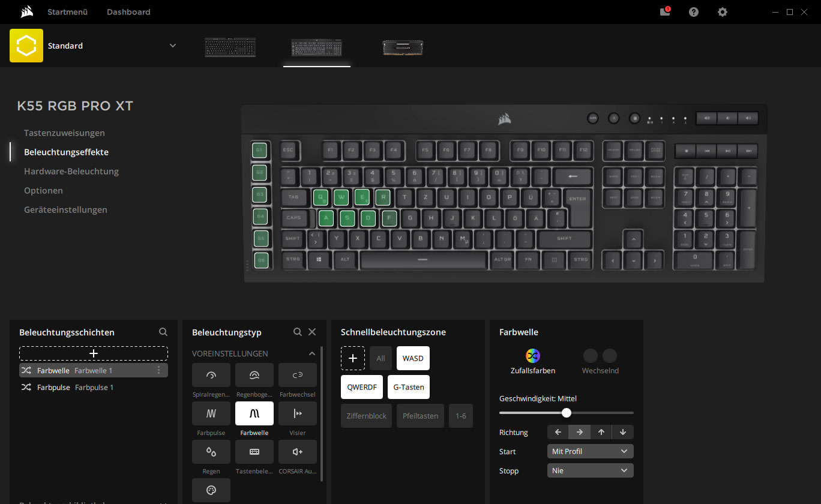Select the CORSAIR Audio lighting effect
Screen dimensions: 821x504
(298, 452)
